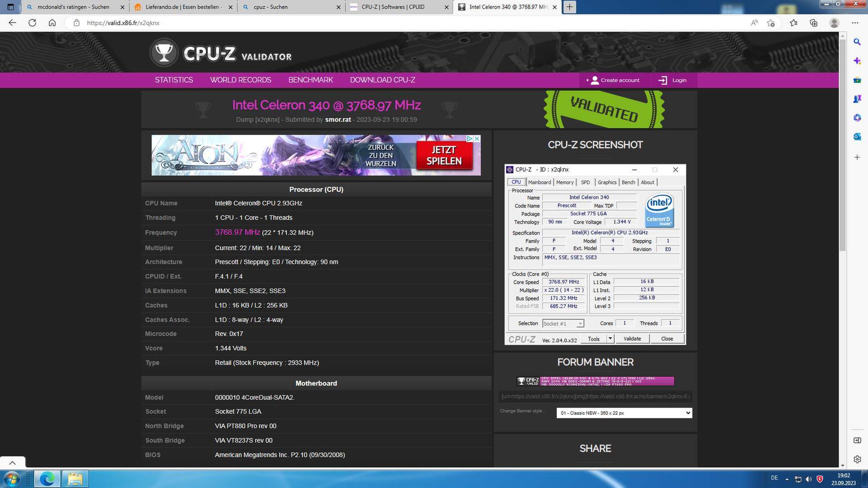Open a new browser tab
Screen dimensions: 868x488
coord(570,7)
